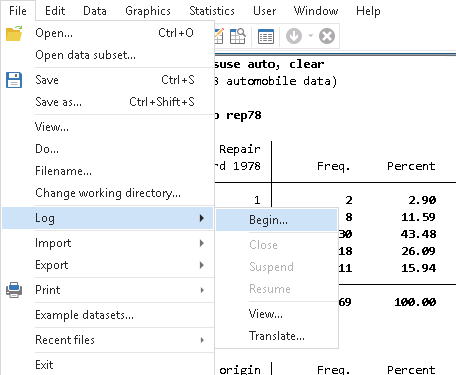The image size is (456, 375).
Task: Click the Save floppy disk icon
Action: point(14,80)
